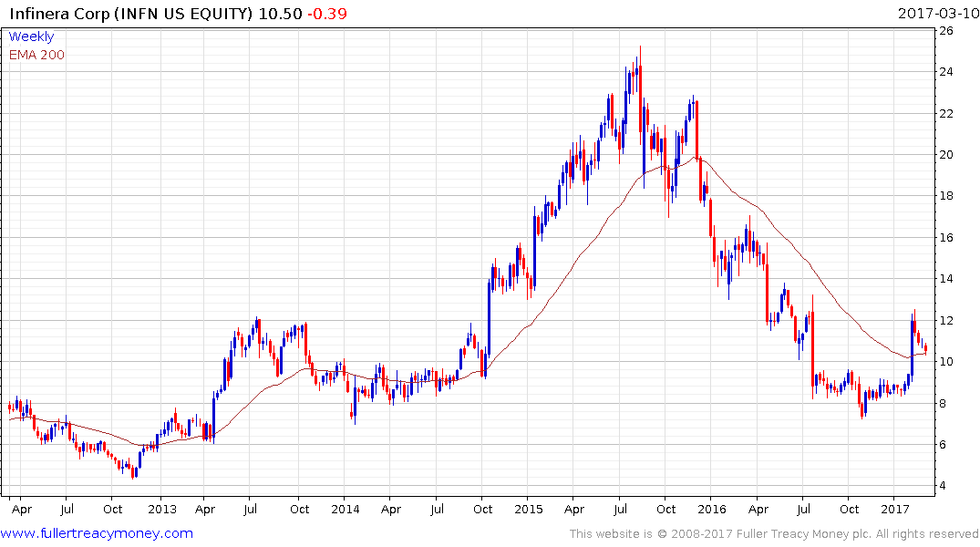Click the Infinera Corp chart title
The height and width of the screenshot is (547, 980).
pos(131,13)
